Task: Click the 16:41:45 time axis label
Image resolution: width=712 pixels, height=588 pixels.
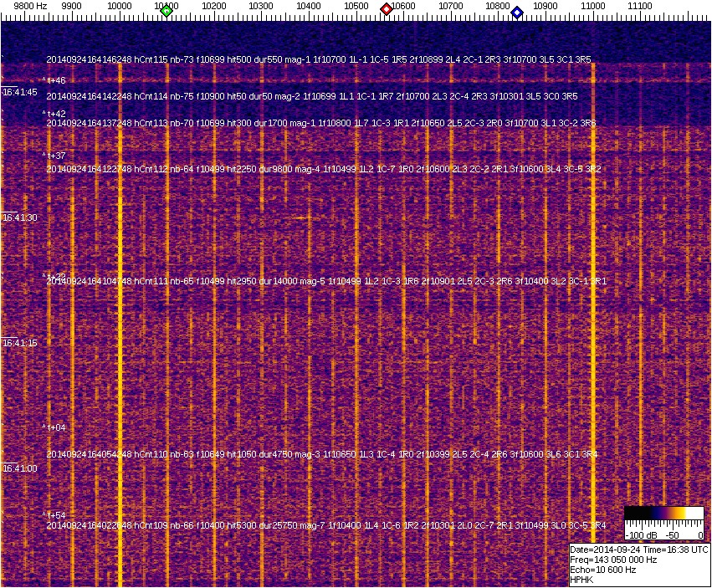Action: click(x=20, y=92)
